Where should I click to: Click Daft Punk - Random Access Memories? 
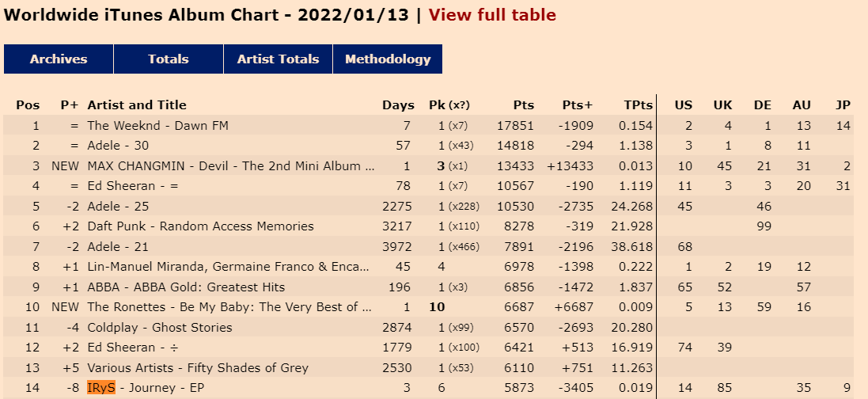200,226
